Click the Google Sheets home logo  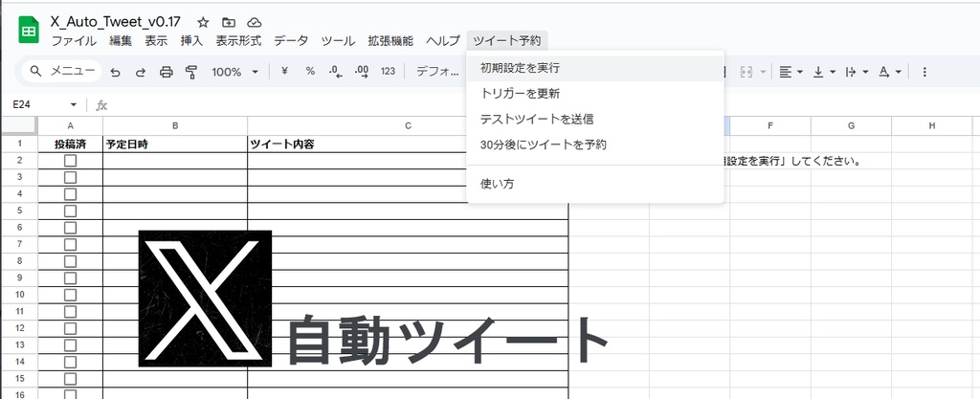[x=29, y=30]
